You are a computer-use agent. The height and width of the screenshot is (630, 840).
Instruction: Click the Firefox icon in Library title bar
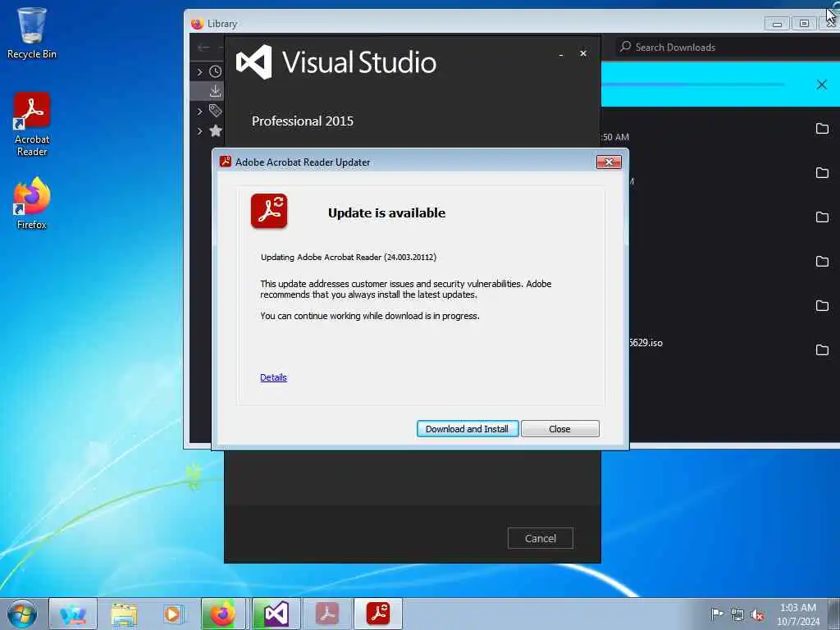click(197, 24)
